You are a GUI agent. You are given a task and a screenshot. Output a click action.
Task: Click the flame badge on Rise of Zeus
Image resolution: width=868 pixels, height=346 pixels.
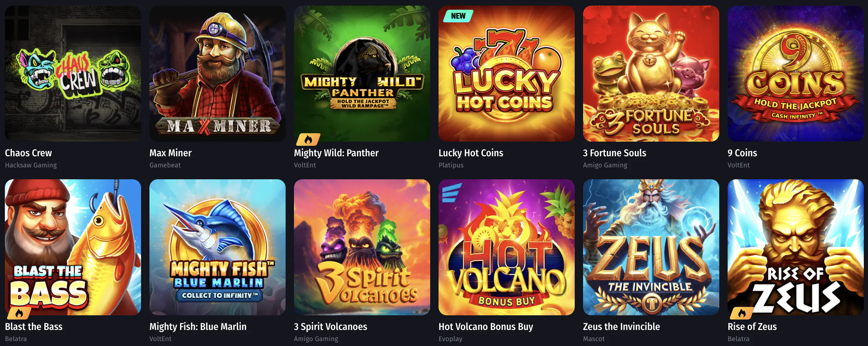coord(742,313)
